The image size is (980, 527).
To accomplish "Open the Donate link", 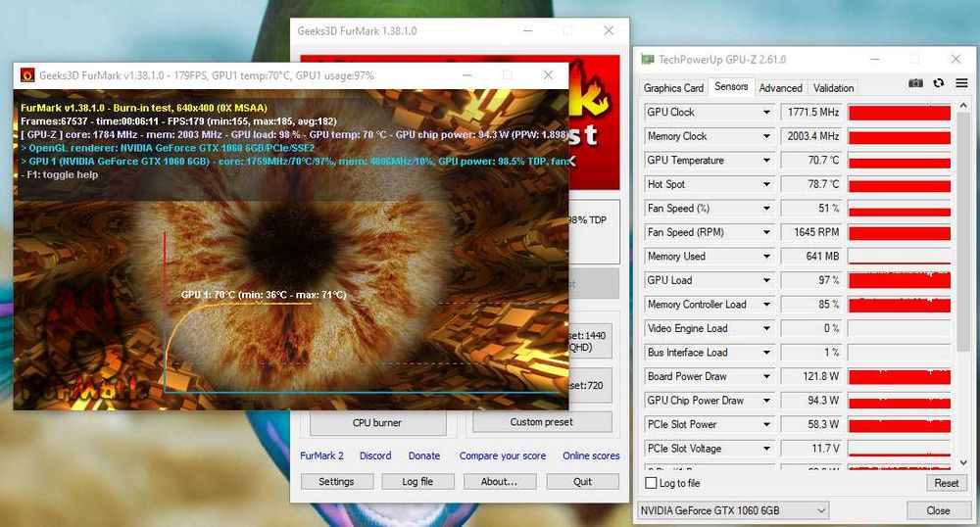I will tap(424, 455).
